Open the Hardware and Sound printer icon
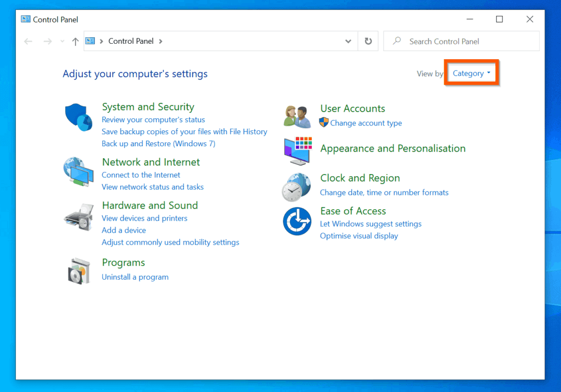This screenshot has width=561, height=392. pyautogui.click(x=79, y=217)
